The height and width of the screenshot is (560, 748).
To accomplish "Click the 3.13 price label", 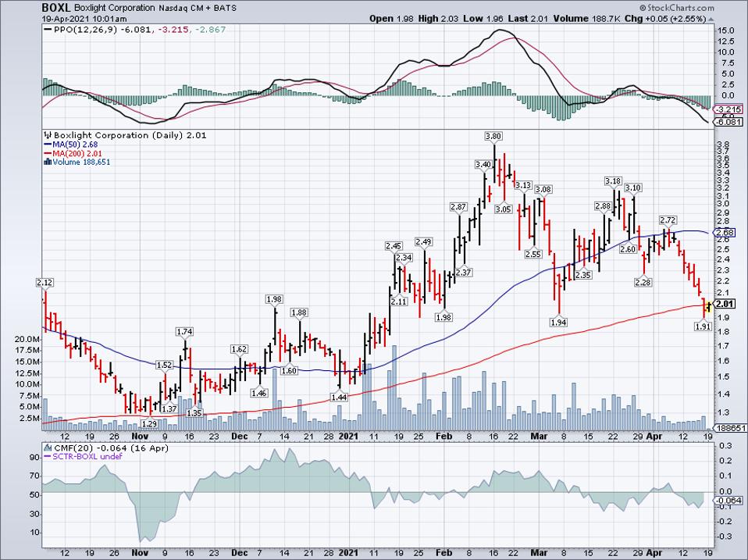I will 523,185.
